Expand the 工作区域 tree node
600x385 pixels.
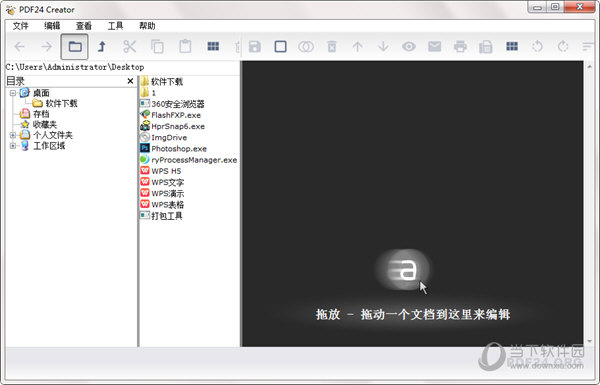click(x=13, y=146)
